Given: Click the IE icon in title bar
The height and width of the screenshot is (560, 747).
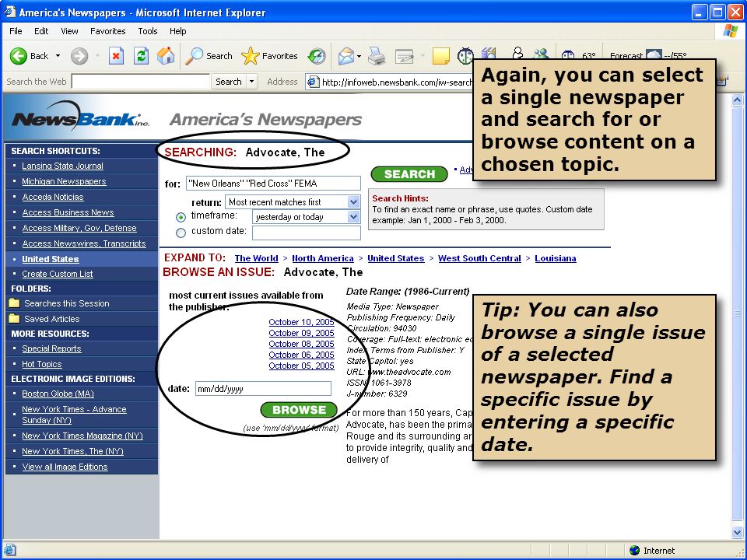Looking at the screenshot, I should point(9,12).
